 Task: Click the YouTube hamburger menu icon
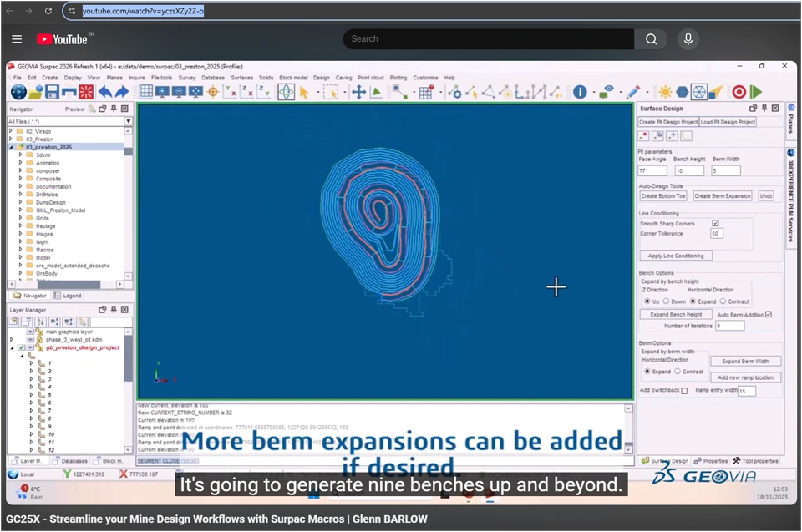(x=17, y=39)
